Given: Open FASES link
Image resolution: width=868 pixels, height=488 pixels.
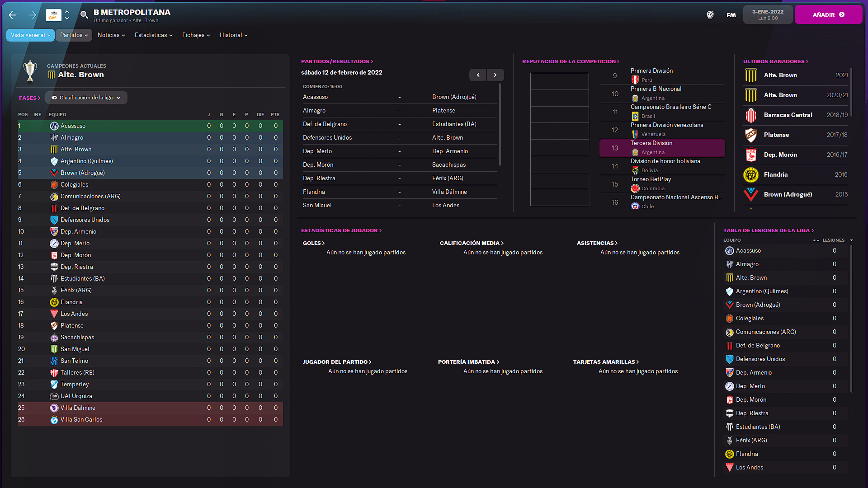Looking at the screenshot, I should (x=29, y=98).
